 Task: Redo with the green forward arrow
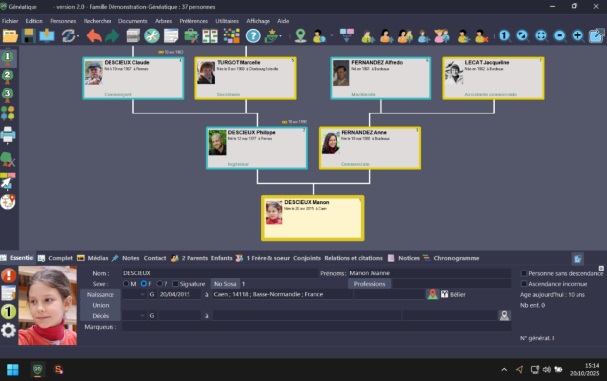pyautogui.click(x=112, y=36)
